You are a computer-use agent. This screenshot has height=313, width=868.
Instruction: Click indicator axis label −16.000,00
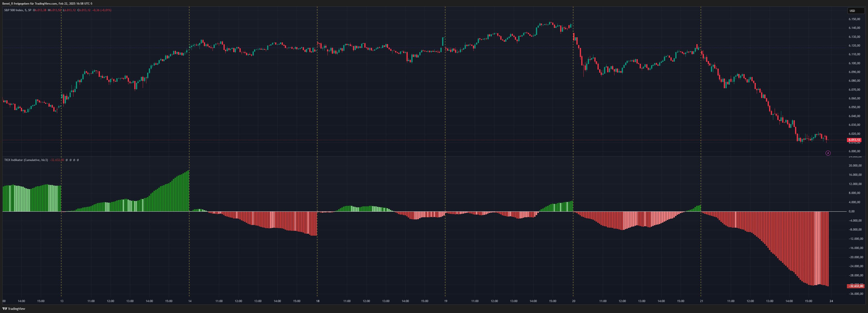click(x=856, y=248)
